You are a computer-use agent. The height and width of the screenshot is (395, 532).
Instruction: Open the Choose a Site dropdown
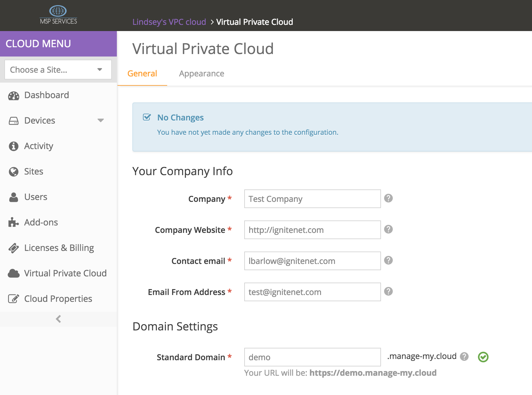[x=58, y=70]
